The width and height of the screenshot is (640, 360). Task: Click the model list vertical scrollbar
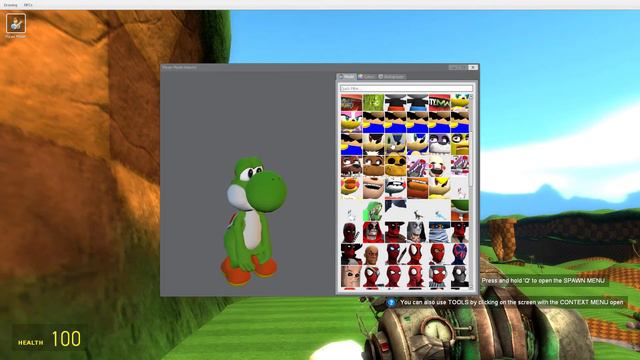[x=471, y=191]
